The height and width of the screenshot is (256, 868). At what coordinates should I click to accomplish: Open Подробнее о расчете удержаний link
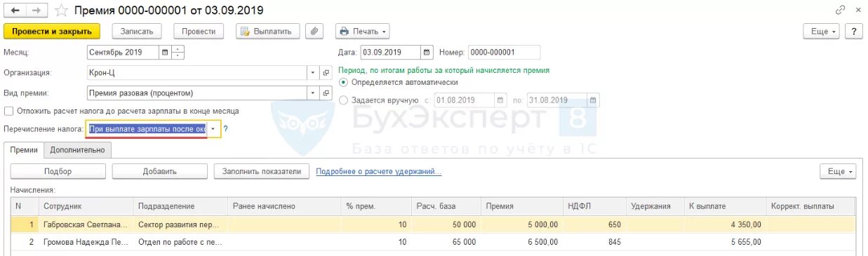coord(379,171)
